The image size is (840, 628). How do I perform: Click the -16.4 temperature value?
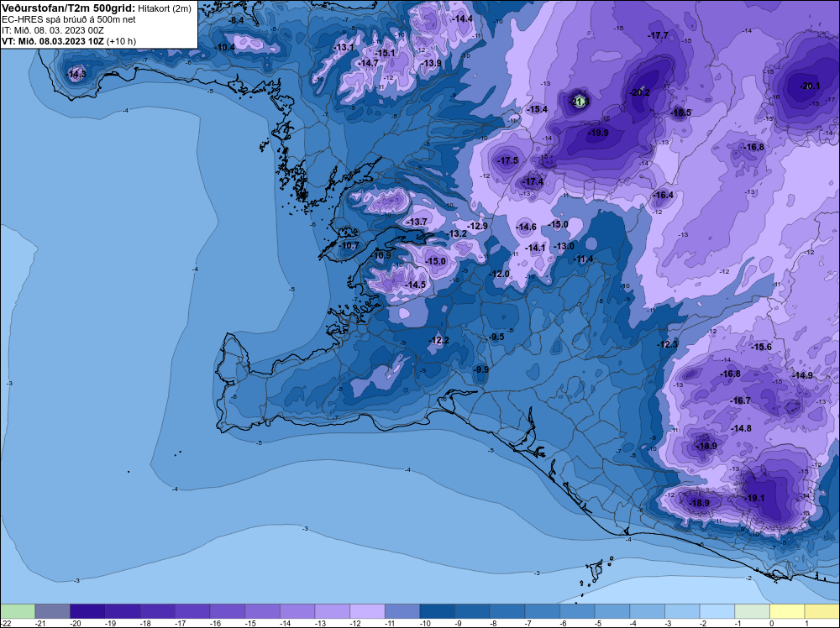[x=664, y=195]
